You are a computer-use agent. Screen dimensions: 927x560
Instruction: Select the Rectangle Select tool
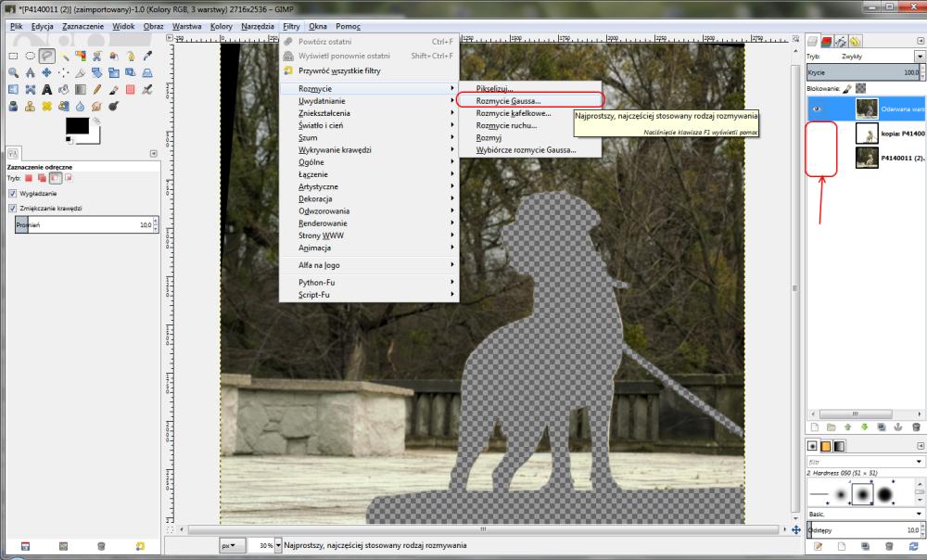(x=14, y=56)
